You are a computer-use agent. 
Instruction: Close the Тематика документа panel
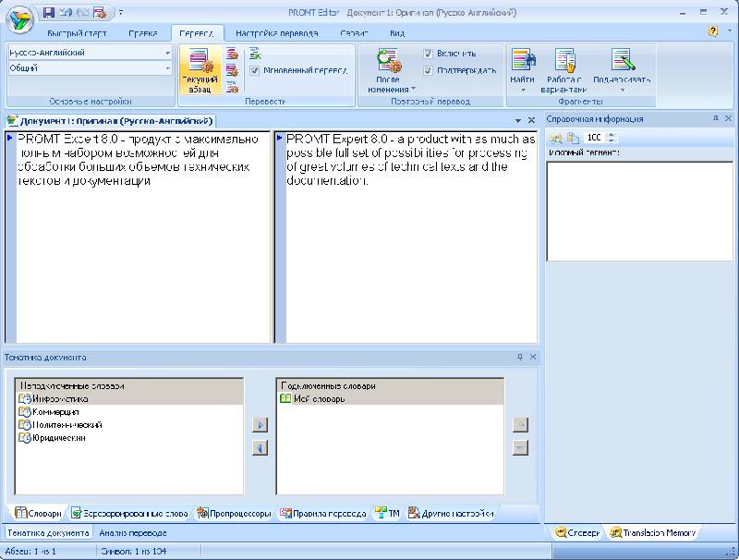coord(533,357)
